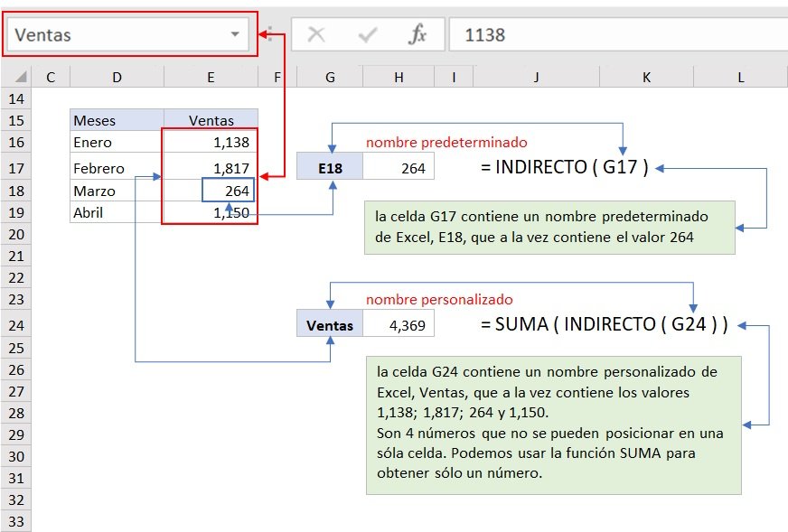Select column G header
The width and height of the screenshot is (788, 532).
[330, 78]
